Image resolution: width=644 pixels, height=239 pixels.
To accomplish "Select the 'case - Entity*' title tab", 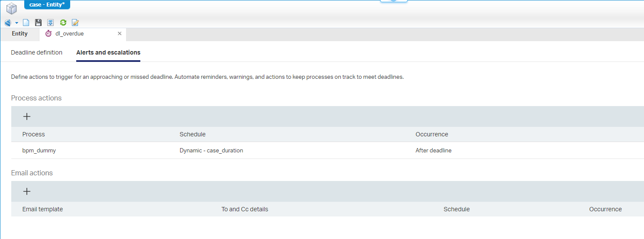I will point(47,4).
